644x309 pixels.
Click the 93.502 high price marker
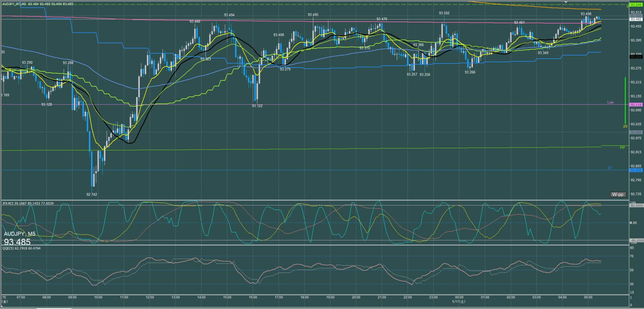[444, 13]
